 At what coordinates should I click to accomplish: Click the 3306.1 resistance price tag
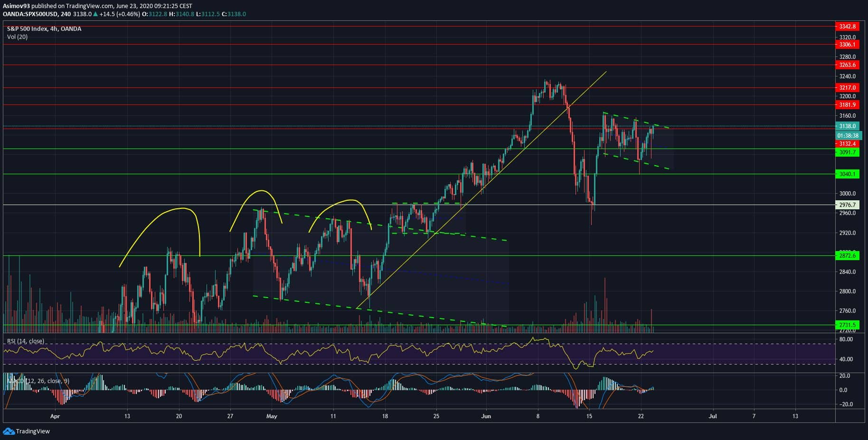[847, 45]
